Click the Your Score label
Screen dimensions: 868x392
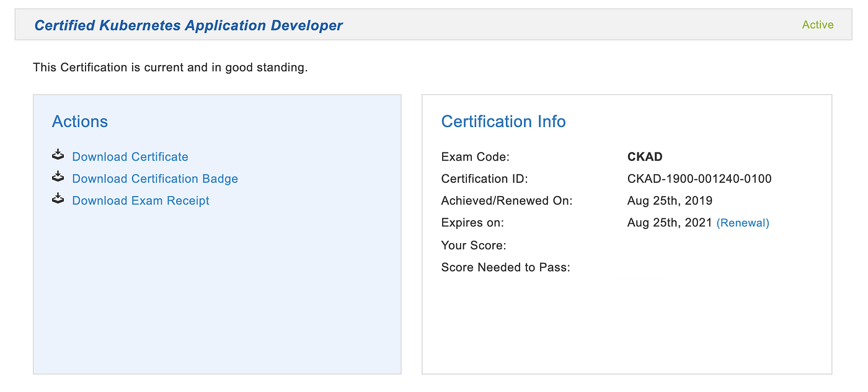(474, 246)
